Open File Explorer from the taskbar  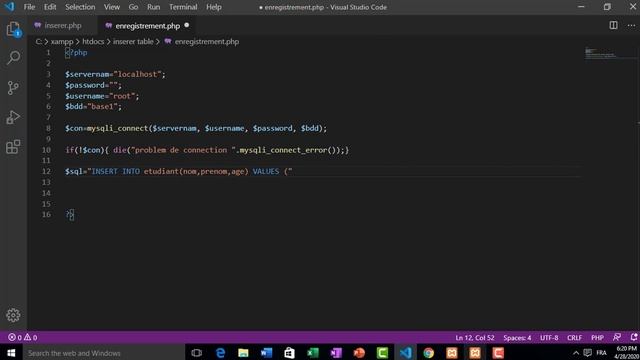[243, 353]
